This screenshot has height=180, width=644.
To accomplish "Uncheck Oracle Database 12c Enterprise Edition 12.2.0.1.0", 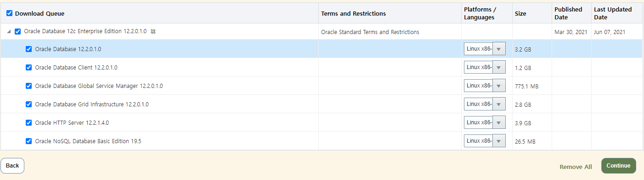I will pyautogui.click(x=18, y=31).
